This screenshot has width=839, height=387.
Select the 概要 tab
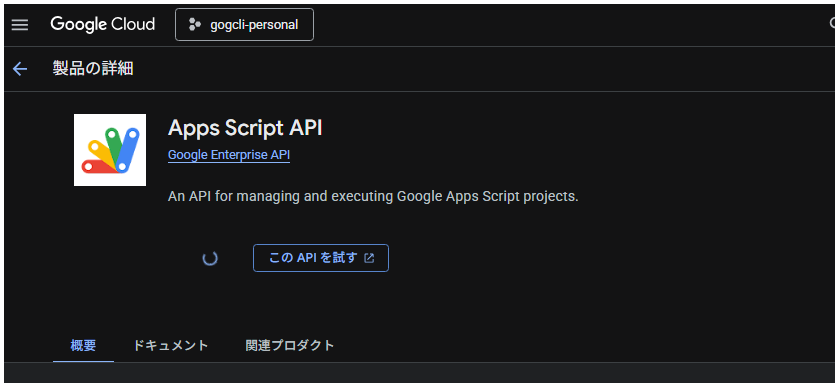click(83, 346)
